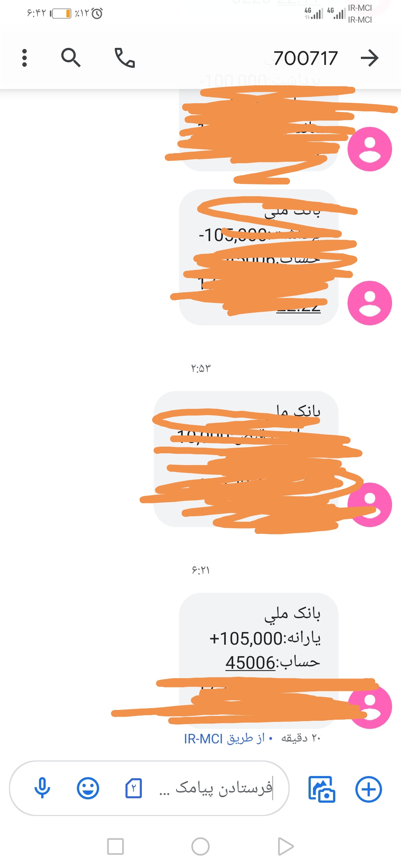
Task: Open the contact avatar beside the top message
Action: 369,149
